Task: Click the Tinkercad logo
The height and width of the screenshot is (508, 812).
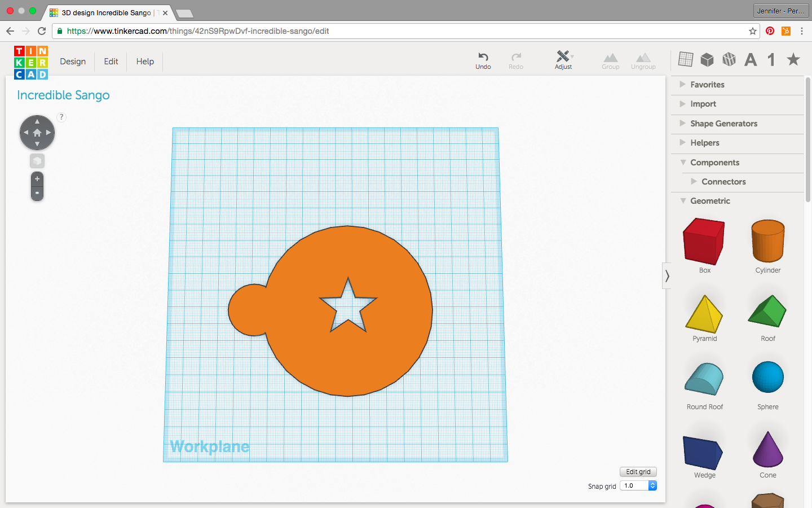Action: [x=31, y=62]
